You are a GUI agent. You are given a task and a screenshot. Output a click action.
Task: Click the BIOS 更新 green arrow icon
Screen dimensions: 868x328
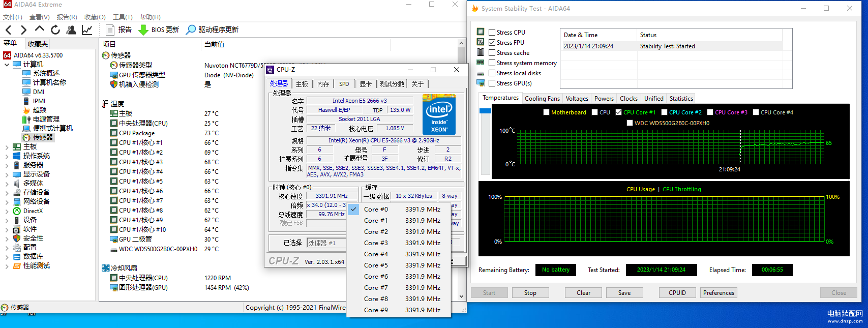143,30
